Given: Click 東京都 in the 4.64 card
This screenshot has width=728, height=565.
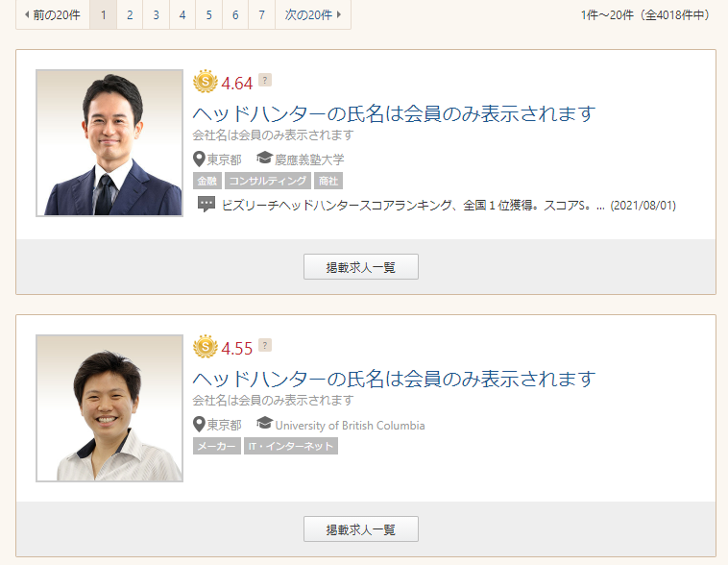Looking at the screenshot, I should 224,160.
